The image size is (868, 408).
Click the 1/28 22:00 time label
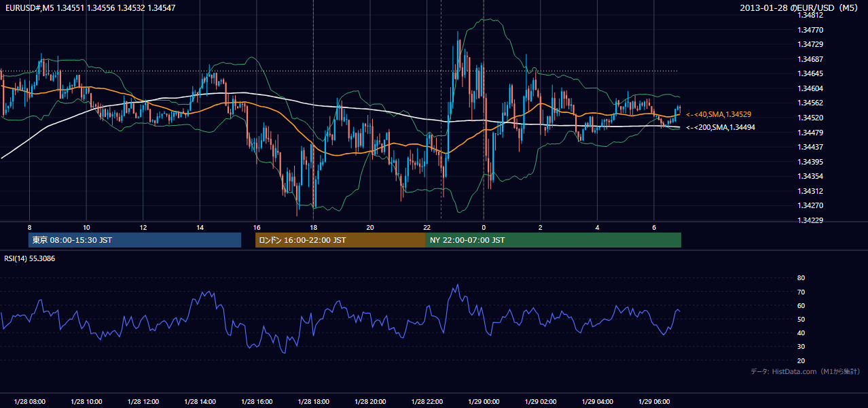427,401
